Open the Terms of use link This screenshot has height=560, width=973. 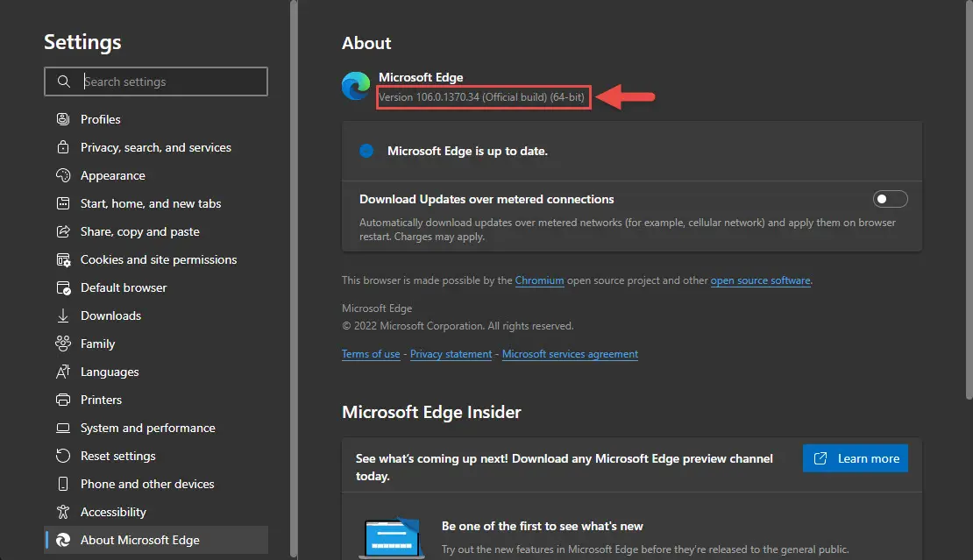[x=371, y=354]
